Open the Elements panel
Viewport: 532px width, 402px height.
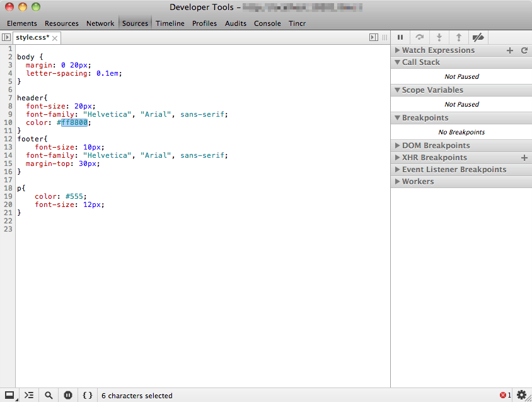click(21, 23)
